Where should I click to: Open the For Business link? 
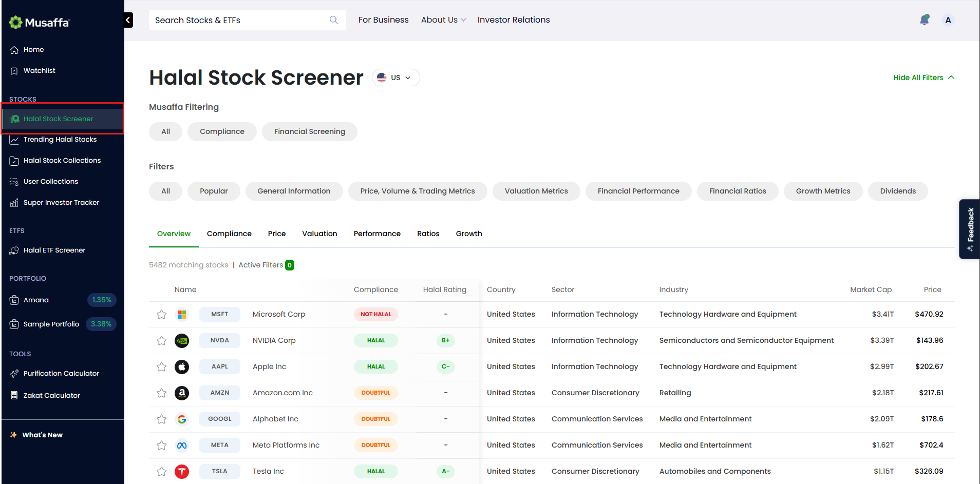click(384, 20)
